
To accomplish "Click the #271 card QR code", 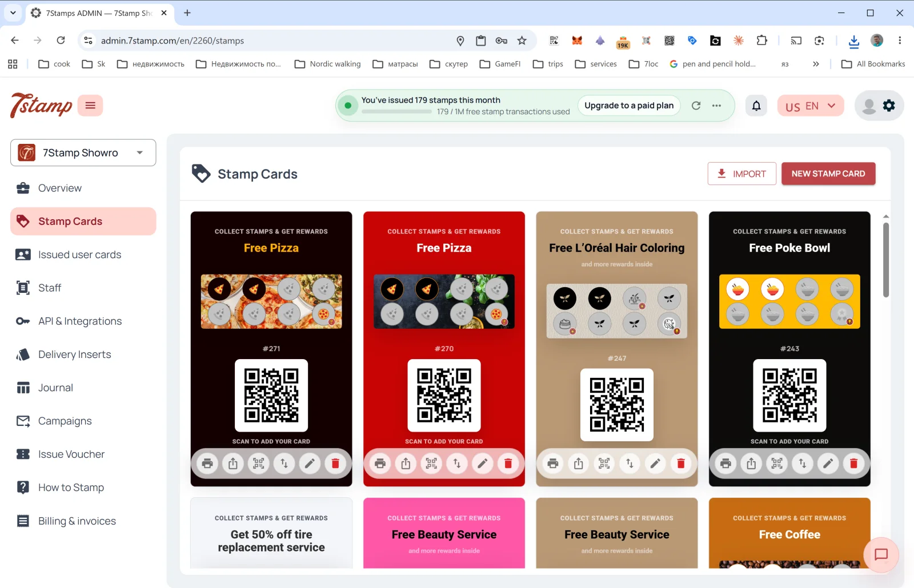I will click(x=271, y=396).
